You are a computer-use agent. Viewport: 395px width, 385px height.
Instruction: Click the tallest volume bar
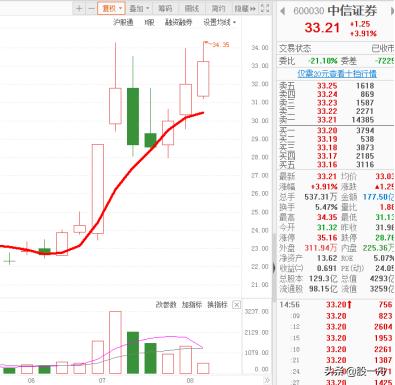click(115, 342)
